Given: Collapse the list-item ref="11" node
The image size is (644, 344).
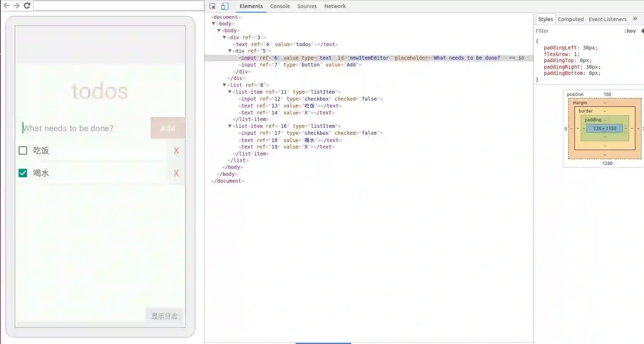Looking at the screenshot, I should tap(230, 92).
